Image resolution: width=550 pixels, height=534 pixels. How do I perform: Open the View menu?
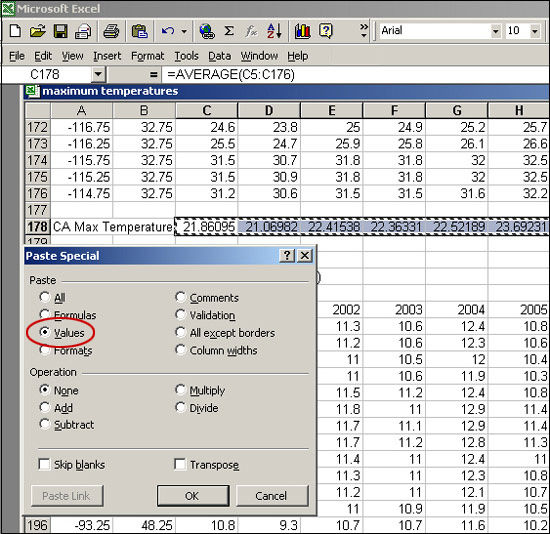[73, 56]
